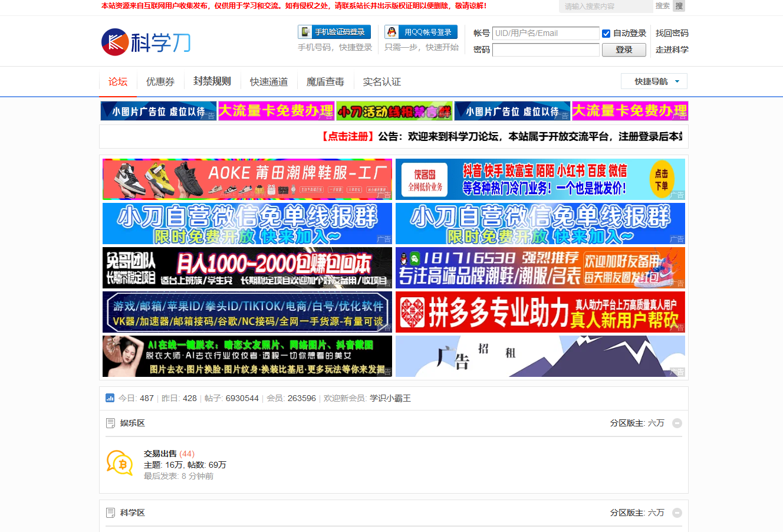Click the 科学刀 site logo
The height and width of the screenshot is (532, 783).
coord(146,42)
